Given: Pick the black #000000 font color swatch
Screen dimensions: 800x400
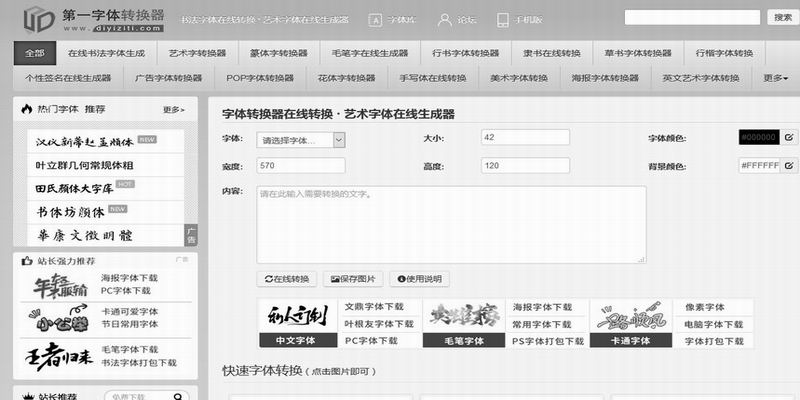Looking at the screenshot, I should (758, 138).
